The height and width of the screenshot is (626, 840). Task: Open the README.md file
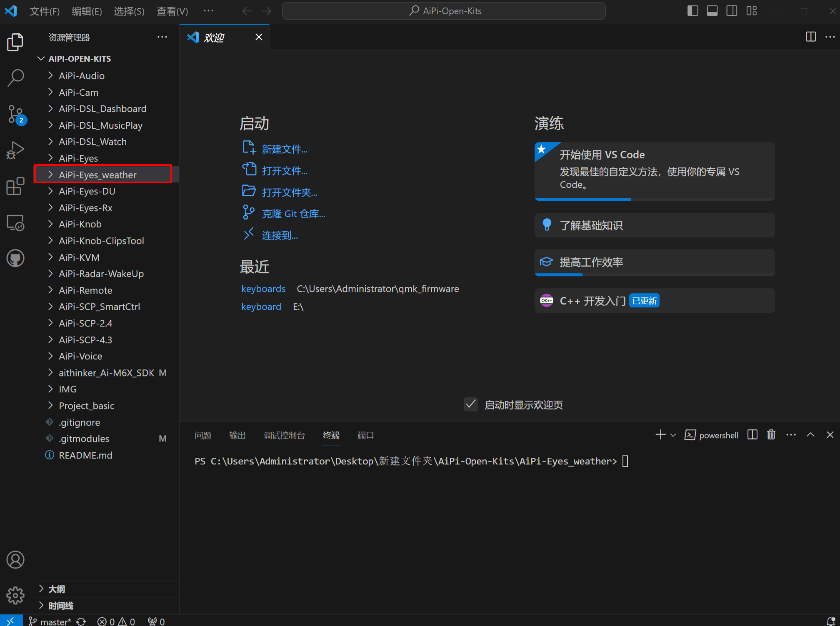click(x=106, y=455)
